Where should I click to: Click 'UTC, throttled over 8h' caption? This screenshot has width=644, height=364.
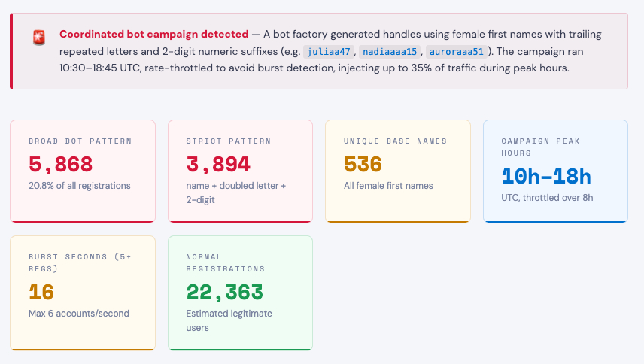tap(546, 198)
